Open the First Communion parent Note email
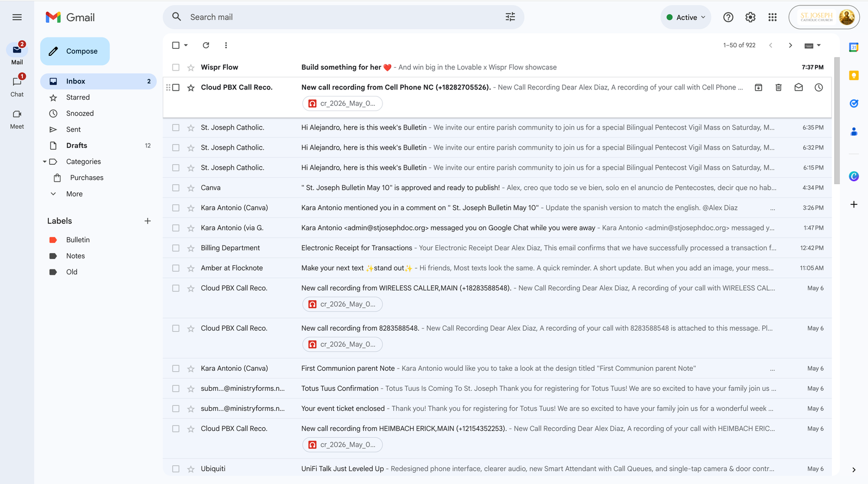 [497, 369]
